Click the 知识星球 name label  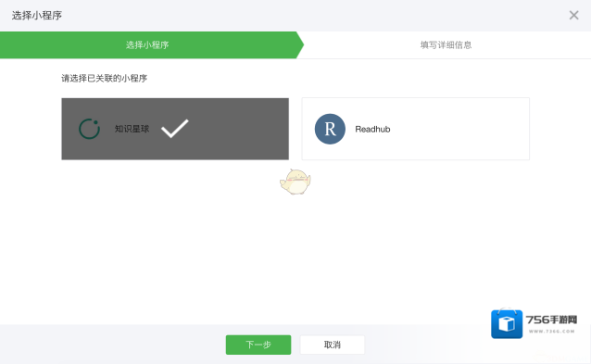(132, 129)
